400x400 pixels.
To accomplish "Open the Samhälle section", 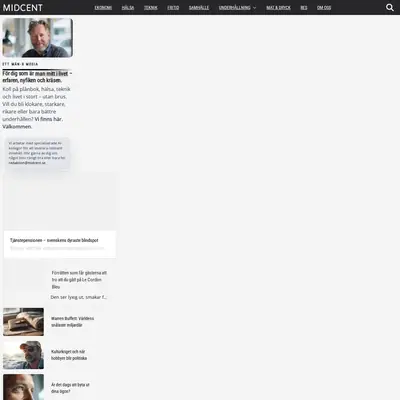I will (199, 8).
